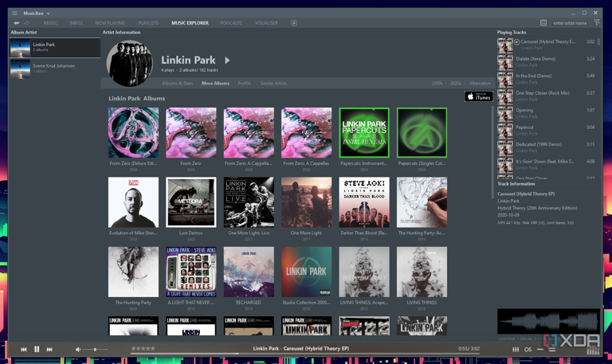Select One Step Closer (Rock Mix) track
Viewport: 612px width, 364px height.
[547, 96]
